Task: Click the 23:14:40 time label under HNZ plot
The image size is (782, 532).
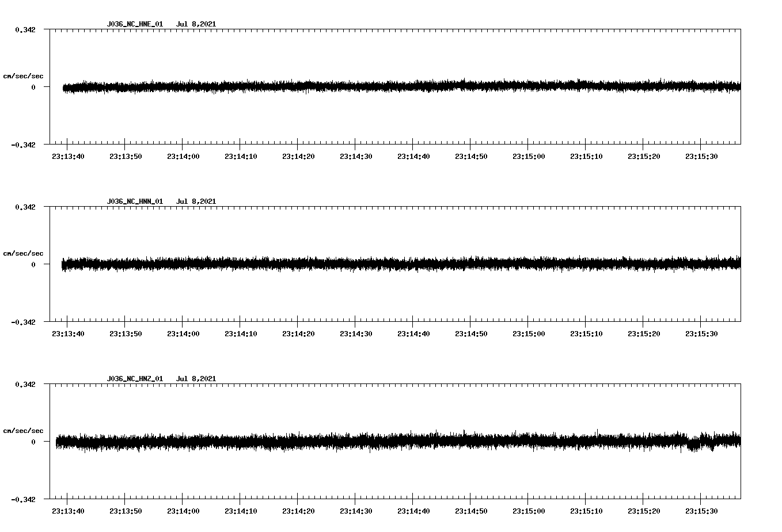Action: click(413, 511)
